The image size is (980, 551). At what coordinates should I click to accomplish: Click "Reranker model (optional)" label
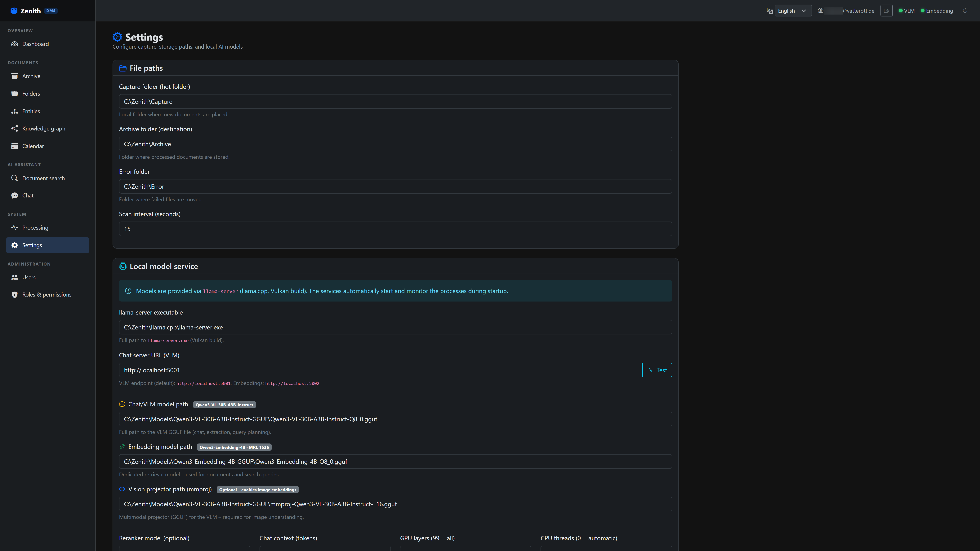pos(154,538)
